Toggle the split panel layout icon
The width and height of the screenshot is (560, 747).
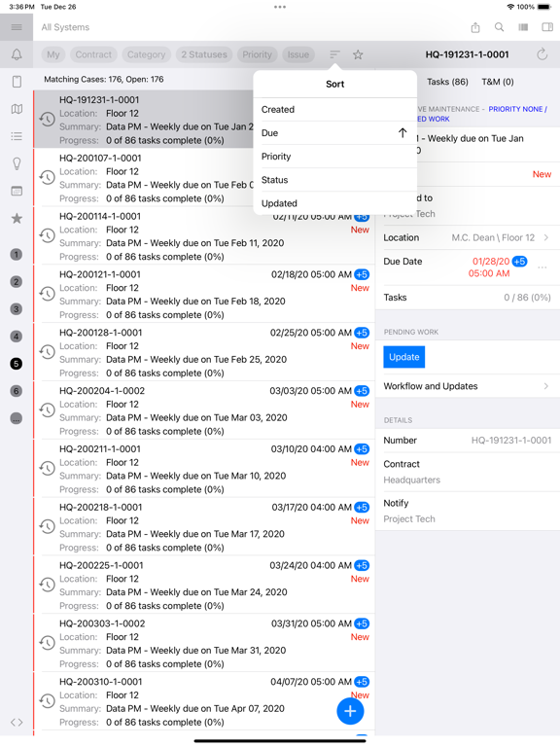[x=547, y=27]
